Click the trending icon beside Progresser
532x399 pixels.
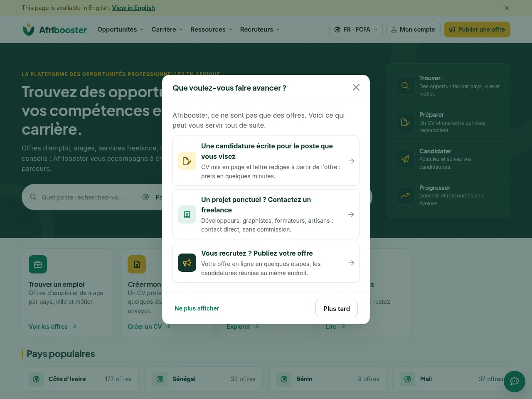pyautogui.click(x=405, y=195)
